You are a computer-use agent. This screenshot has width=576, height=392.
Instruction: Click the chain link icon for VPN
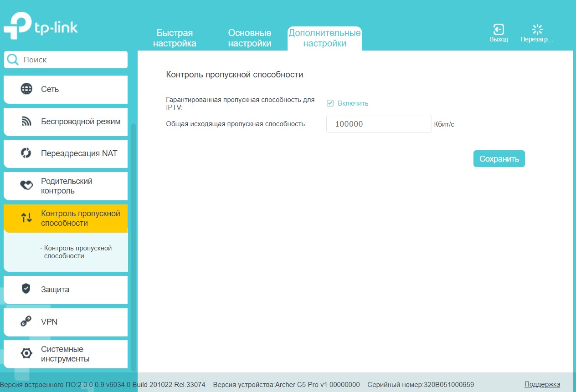point(26,321)
